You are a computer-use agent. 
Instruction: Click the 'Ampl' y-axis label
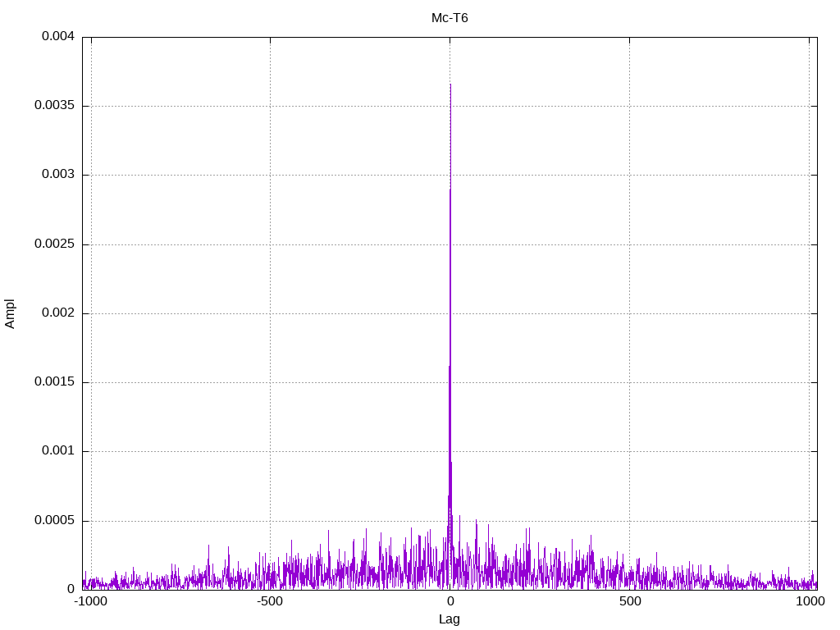click(10, 314)
